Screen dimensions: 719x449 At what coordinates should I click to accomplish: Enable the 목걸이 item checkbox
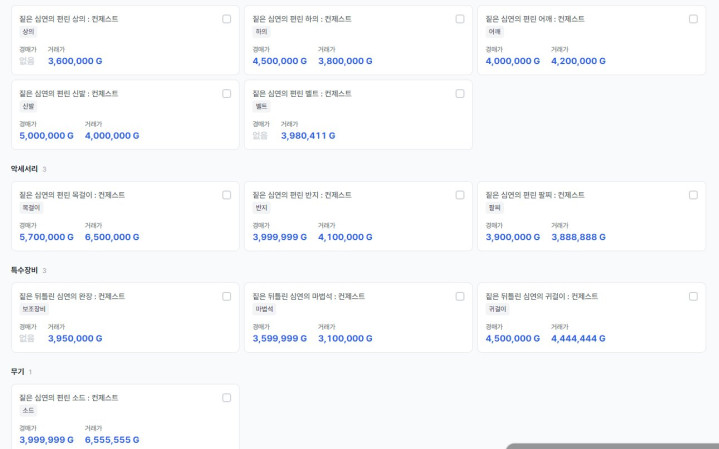227,195
